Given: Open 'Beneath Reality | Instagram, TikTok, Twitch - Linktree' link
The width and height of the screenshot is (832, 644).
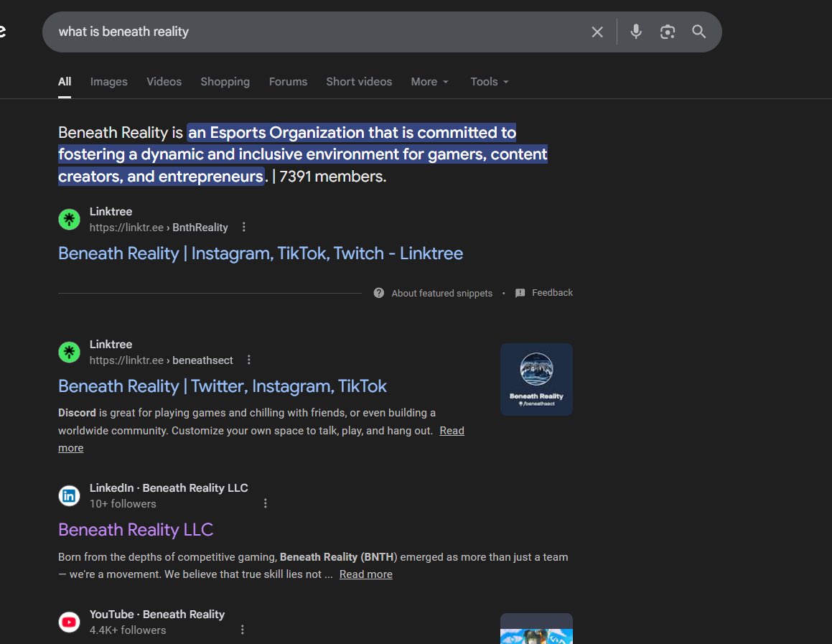Looking at the screenshot, I should point(261,253).
